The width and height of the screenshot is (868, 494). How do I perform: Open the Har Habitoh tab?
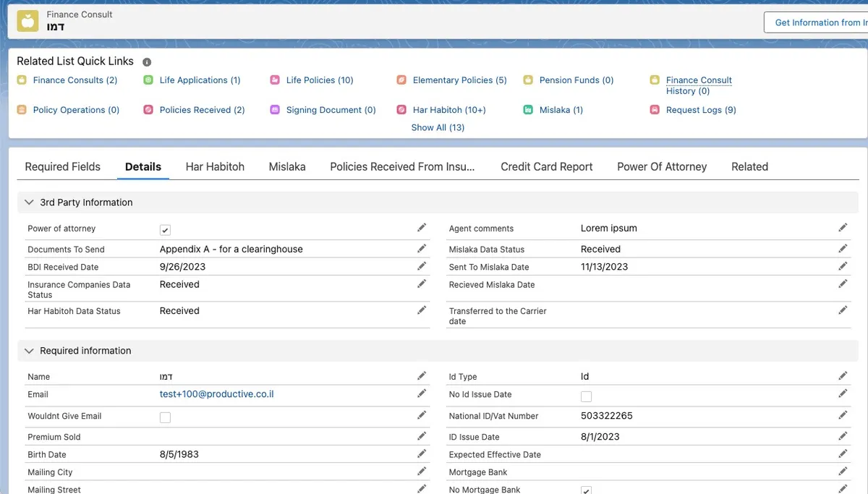pyautogui.click(x=215, y=166)
